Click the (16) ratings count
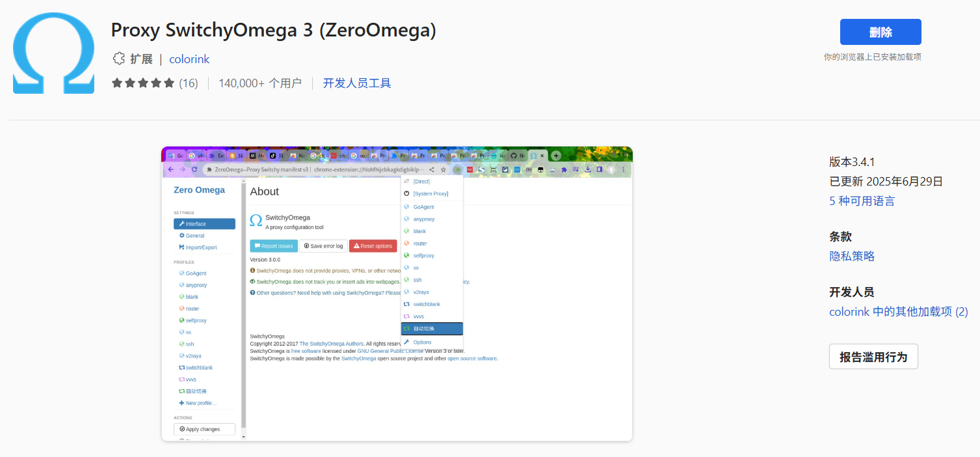 point(189,83)
